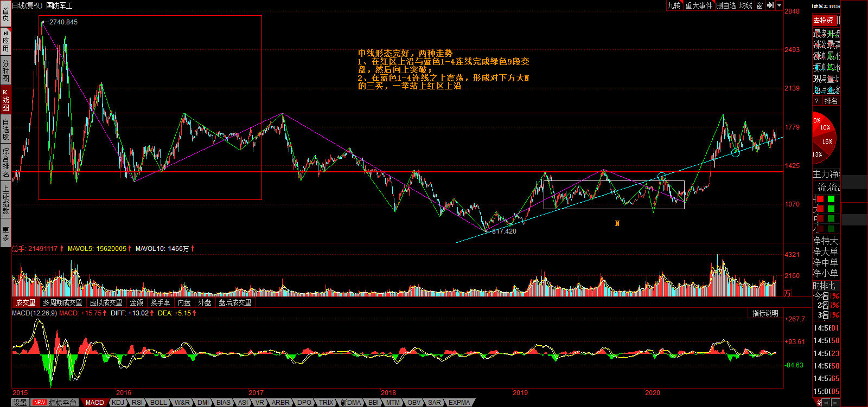The height and width of the screenshot is (407, 868).
Task: Click the orange N chart marker
Action: 617,223
